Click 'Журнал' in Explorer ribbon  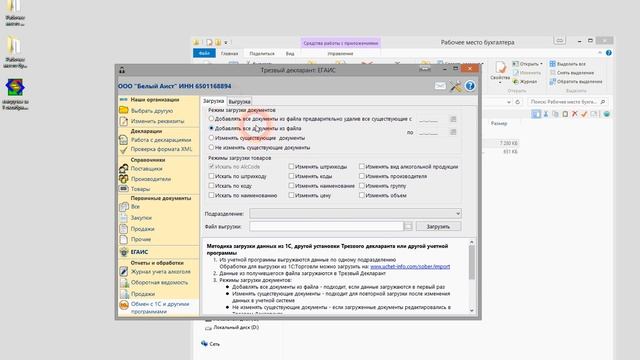(525, 82)
